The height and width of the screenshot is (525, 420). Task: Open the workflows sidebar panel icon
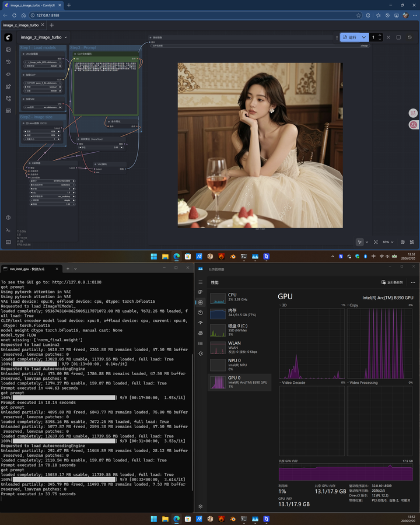(8, 99)
